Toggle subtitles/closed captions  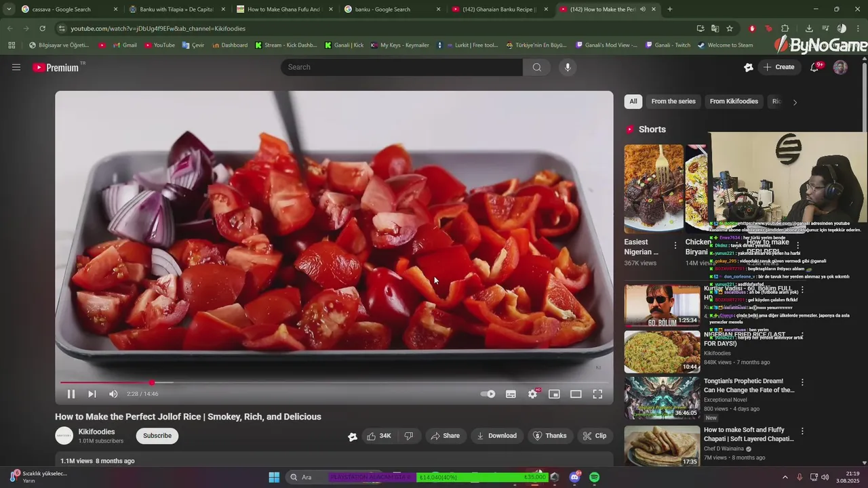tap(511, 394)
